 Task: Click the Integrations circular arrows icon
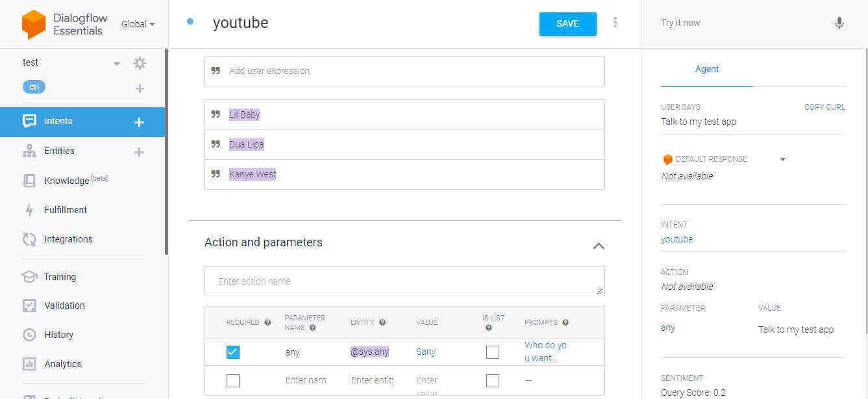[29, 239]
